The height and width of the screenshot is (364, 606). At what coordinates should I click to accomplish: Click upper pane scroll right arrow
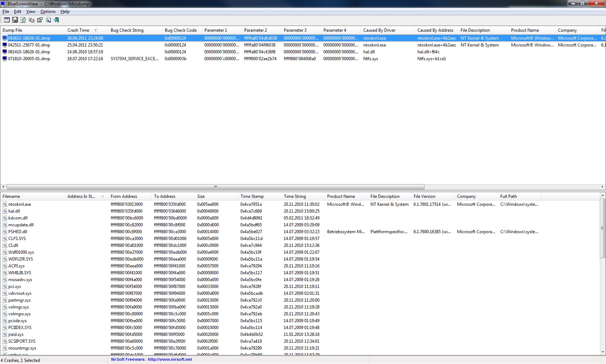[x=603, y=187]
